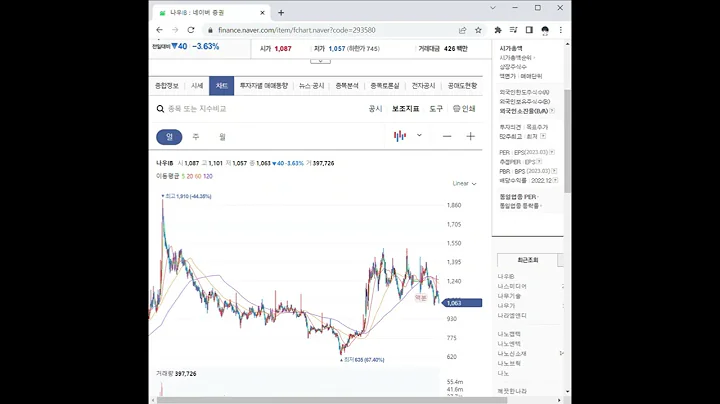
Task: Select the 월 monthly period toggle
Action: pyautogui.click(x=222, y=137)
